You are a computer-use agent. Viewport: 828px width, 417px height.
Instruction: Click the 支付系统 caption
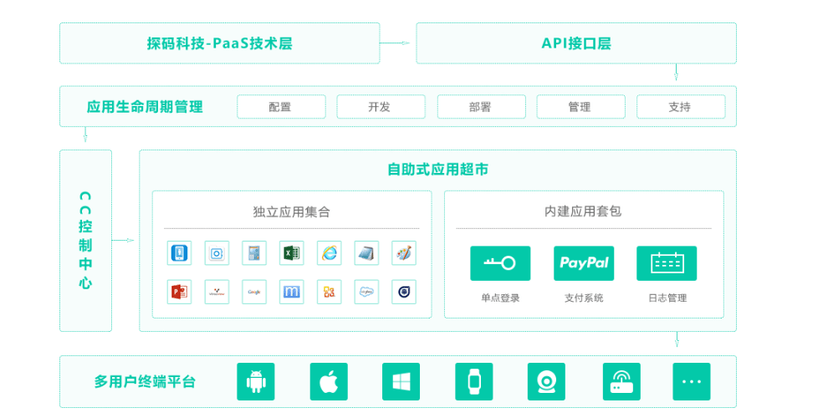pos(584,298)
